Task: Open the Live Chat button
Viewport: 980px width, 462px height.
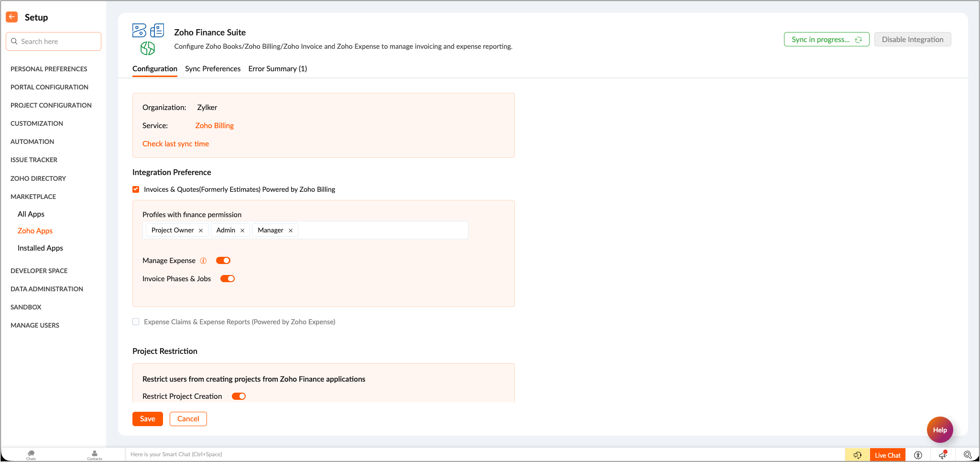Action: tap(888, 455)
